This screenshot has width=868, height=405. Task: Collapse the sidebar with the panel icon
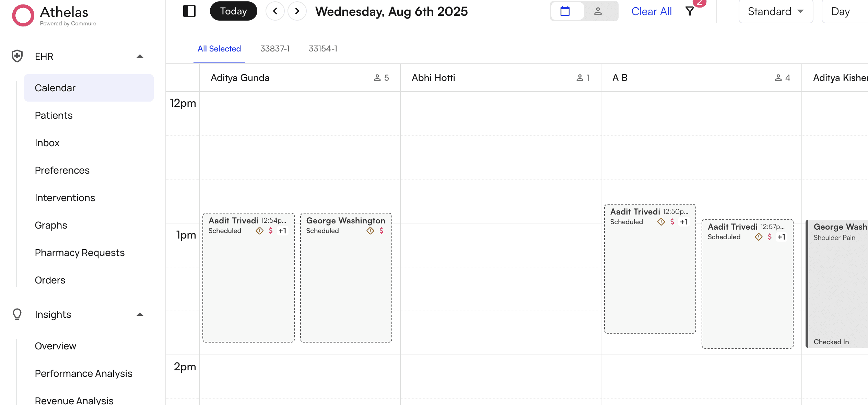[189, 11]
